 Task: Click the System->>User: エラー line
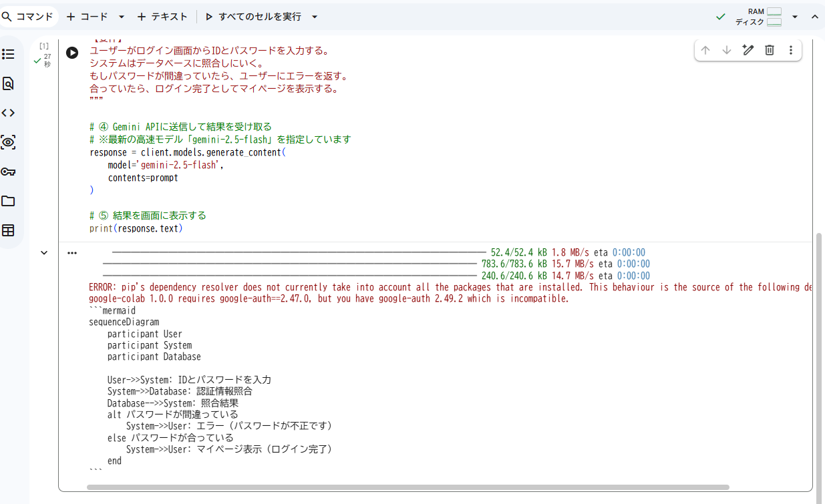tap(229, 426)
